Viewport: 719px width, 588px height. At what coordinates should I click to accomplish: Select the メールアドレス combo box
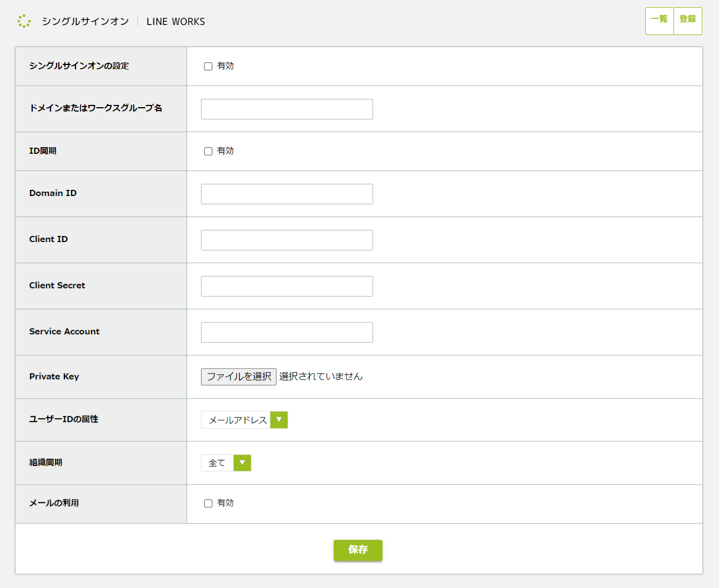(237, 420)
